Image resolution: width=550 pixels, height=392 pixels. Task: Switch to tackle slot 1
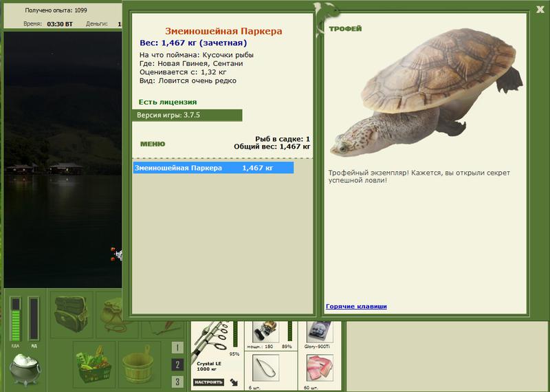tap(177, 348)
